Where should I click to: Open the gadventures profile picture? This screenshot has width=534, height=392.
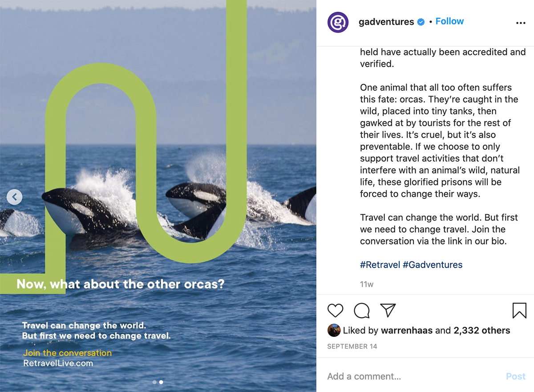(338, 22)
